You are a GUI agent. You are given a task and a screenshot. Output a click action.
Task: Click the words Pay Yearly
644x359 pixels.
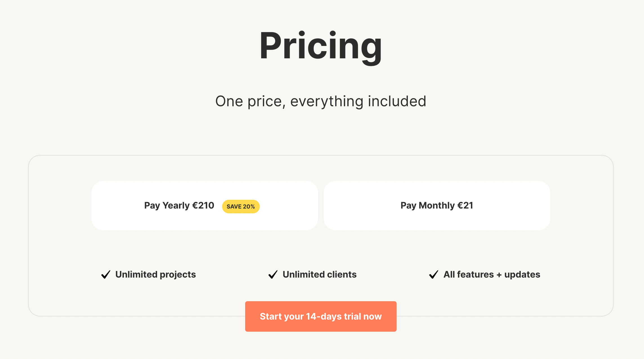167,205
